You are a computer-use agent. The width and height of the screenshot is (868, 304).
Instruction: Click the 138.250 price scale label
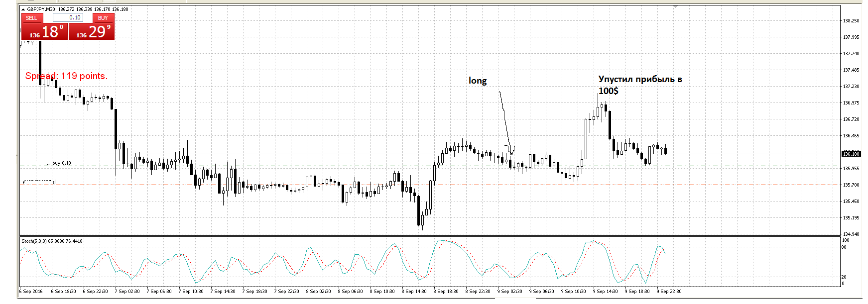click(851, 21)
